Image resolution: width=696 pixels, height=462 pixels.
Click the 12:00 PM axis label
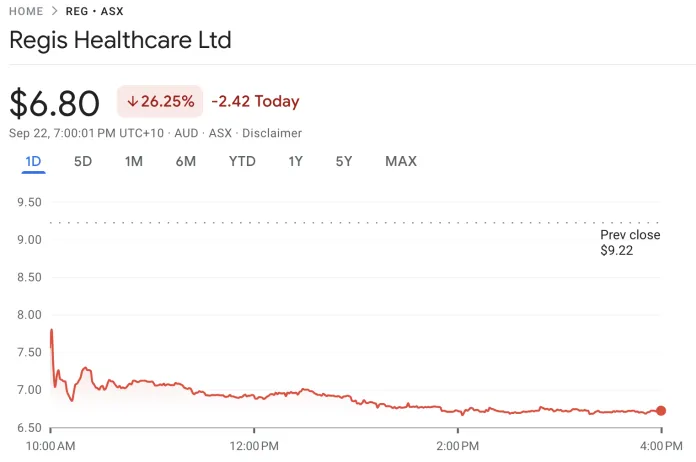point(254,444)
